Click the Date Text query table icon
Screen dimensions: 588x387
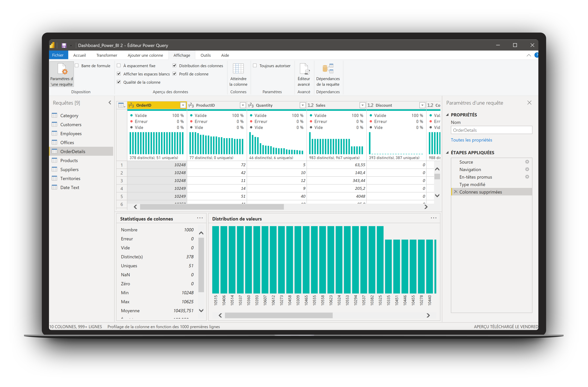pos(54,187)
